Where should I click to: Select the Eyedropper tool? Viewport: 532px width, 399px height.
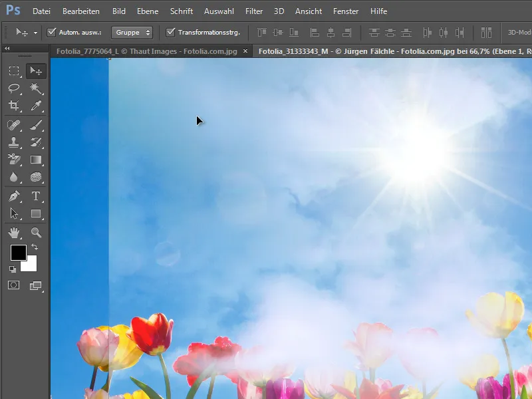coord(36,106)
